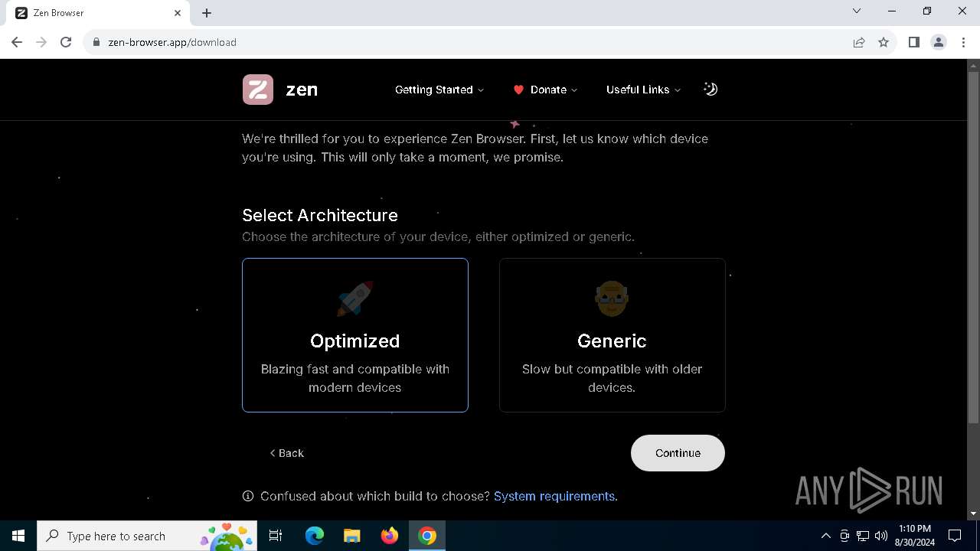Open the side panel icon
The image size is (980, 551).
point(913,42)
